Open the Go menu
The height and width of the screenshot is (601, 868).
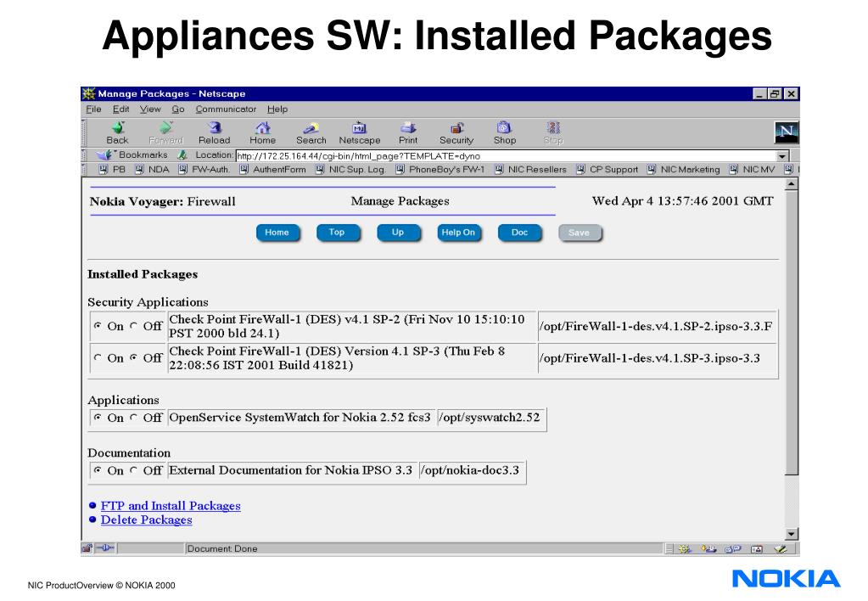point(178,110)
